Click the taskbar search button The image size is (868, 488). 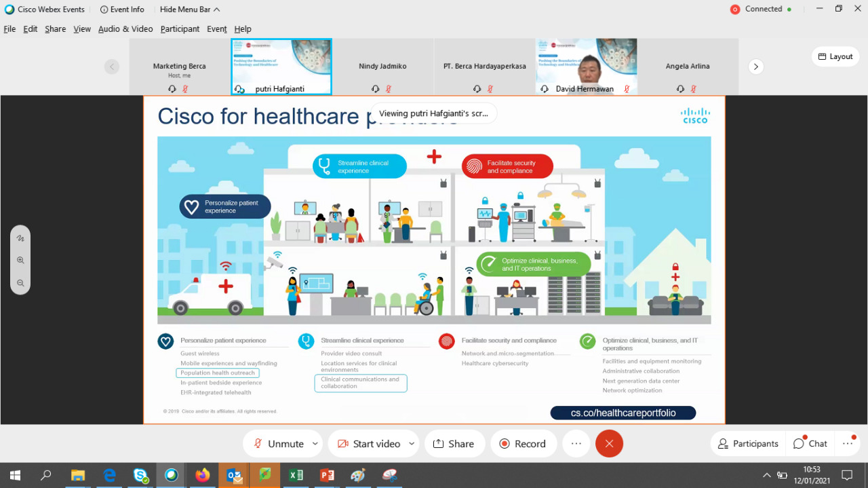pos(46,475)
